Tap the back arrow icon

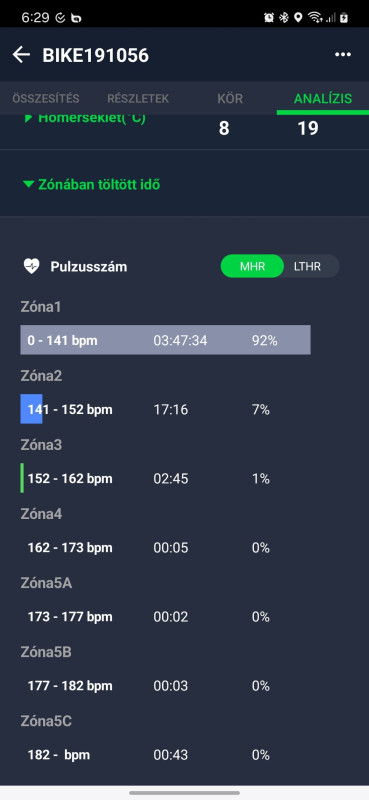point(21,55)
